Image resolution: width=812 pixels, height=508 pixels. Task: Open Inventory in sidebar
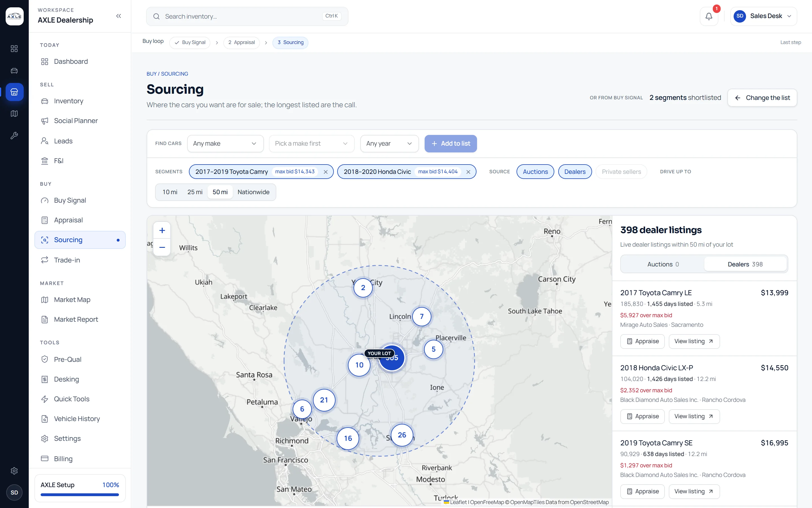(x=80, y=101)
